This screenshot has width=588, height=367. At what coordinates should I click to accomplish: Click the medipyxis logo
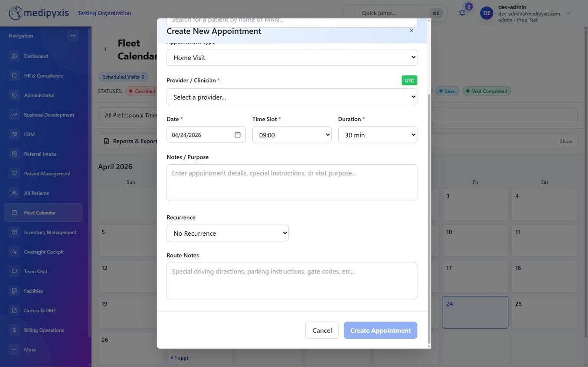39,13
